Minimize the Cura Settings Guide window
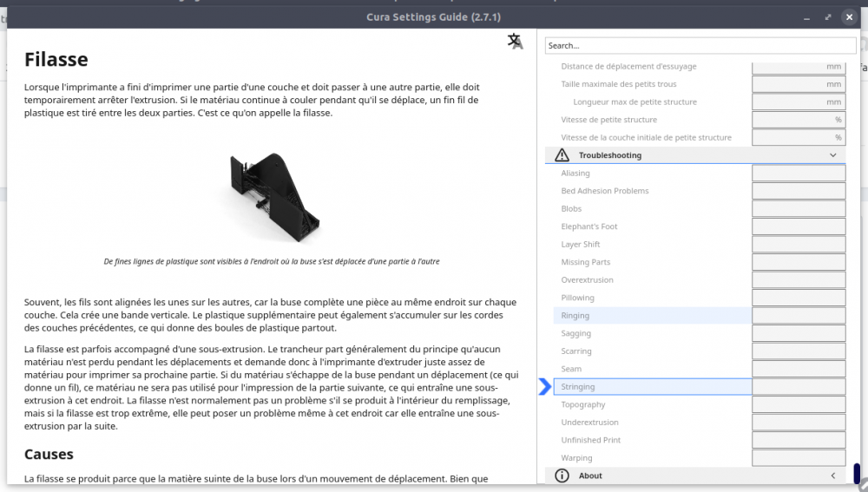 pos(806,17)
